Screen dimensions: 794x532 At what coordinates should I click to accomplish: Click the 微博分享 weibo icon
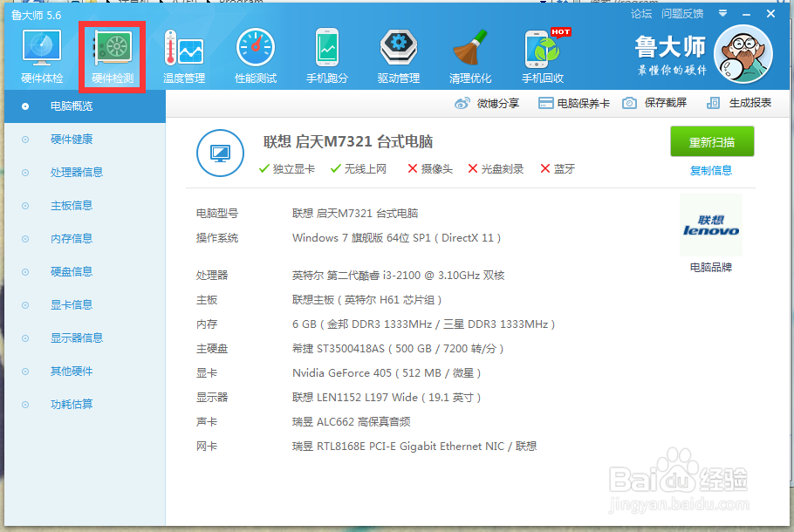pos(462,104)
